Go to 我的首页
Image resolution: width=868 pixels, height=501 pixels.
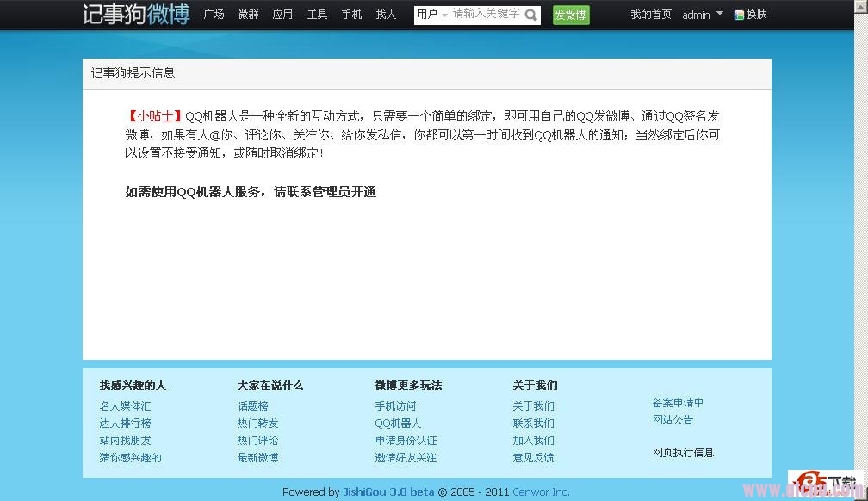[x=651, y=15]
